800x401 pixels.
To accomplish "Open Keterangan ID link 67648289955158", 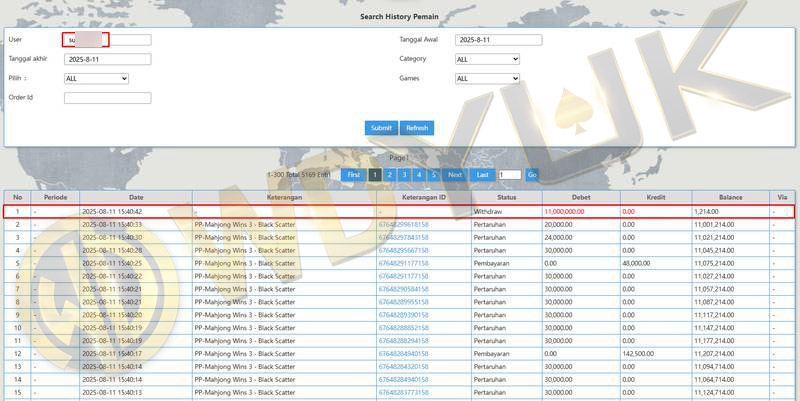I will [x=404, y=302].
